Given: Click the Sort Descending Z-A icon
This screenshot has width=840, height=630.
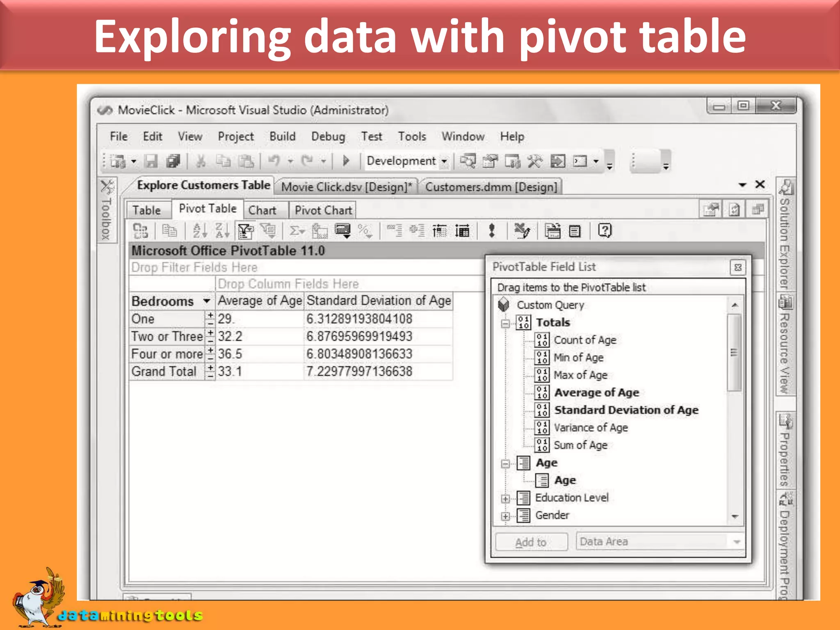Looking at the screenshot, I should [222, 231].
